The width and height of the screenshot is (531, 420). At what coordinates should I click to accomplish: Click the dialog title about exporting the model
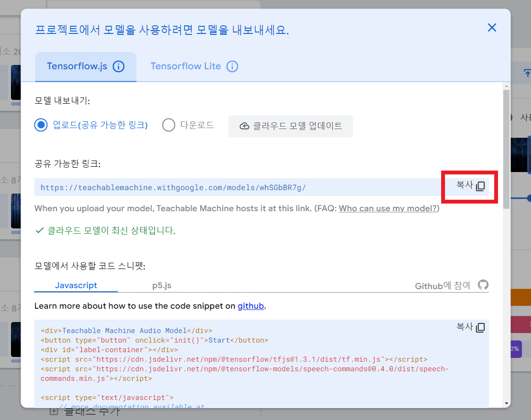pyautogui.click(x=162, y=30)
